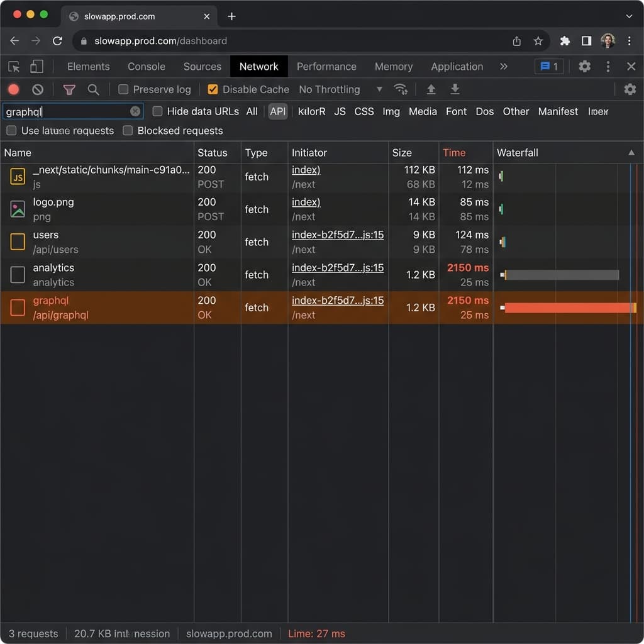Toggle the device toolbar icon
This screenshot has width=644, height=644.
(36, 67)
